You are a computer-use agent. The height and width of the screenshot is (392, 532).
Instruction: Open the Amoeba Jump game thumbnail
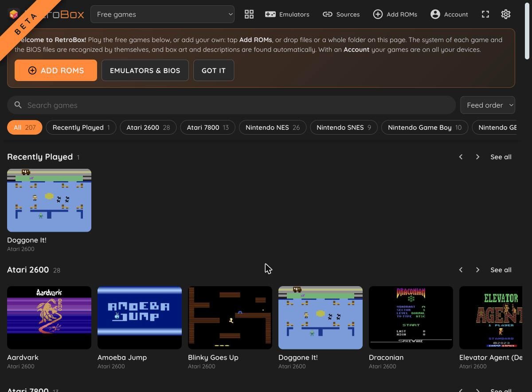click(140, 318)
